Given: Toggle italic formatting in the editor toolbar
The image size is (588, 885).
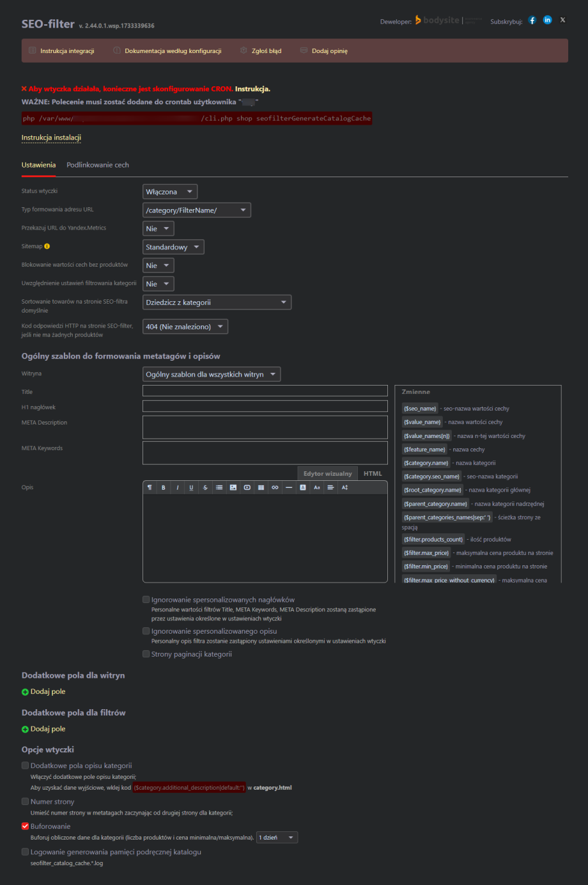Looking at the screenshot, I should pos(178,488).
